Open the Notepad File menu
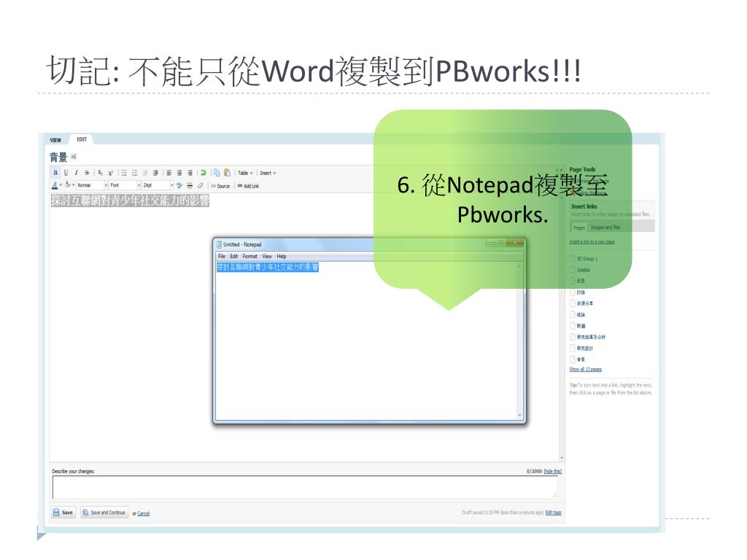747x560 pixels. coord(222,256)
